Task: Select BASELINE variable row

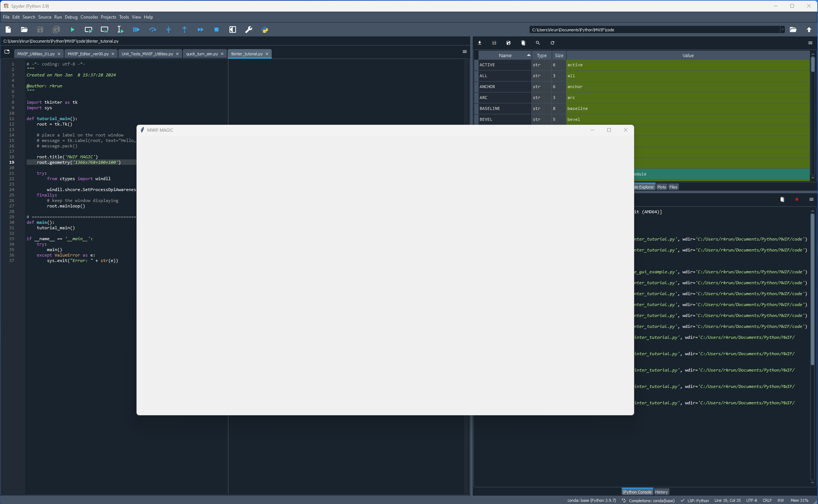Action: [644, 108]
